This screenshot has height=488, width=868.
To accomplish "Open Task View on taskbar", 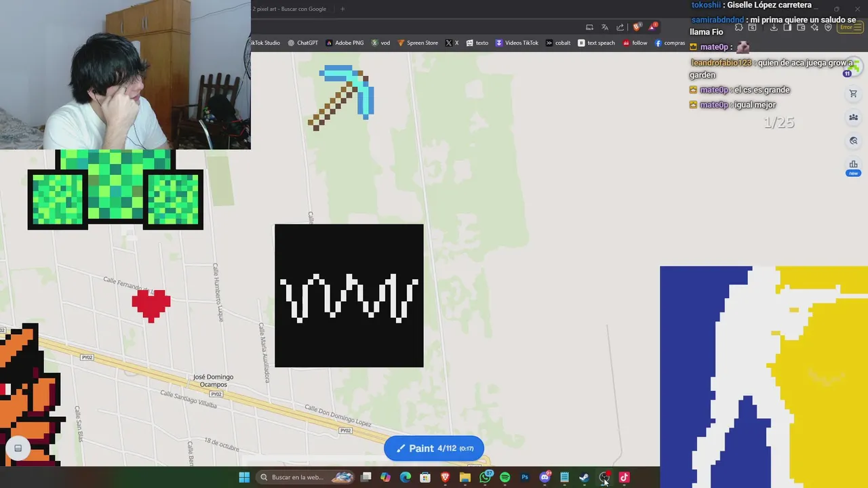I will 366,477.
